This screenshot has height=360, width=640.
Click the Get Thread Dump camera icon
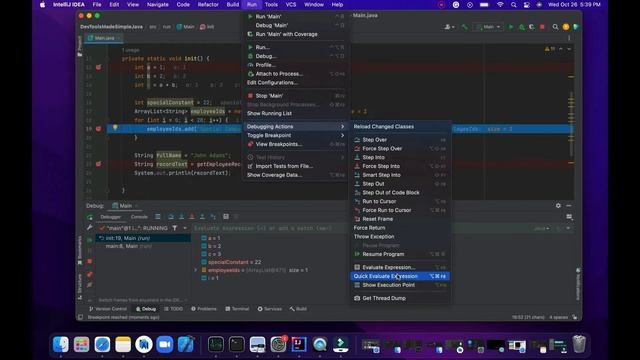[357, 298]
